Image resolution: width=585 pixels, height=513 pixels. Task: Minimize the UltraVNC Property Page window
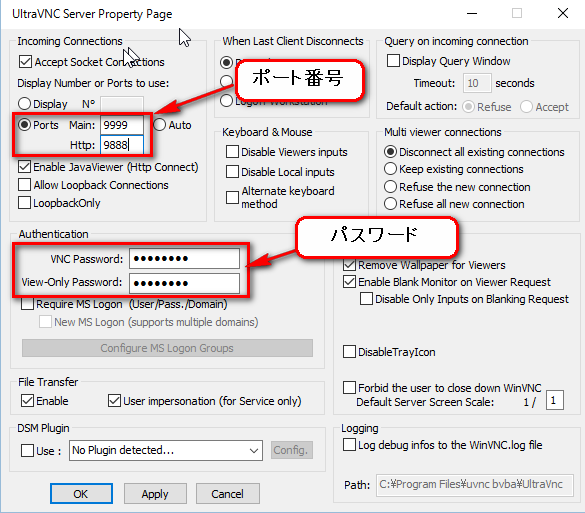[x=472, y=13]
